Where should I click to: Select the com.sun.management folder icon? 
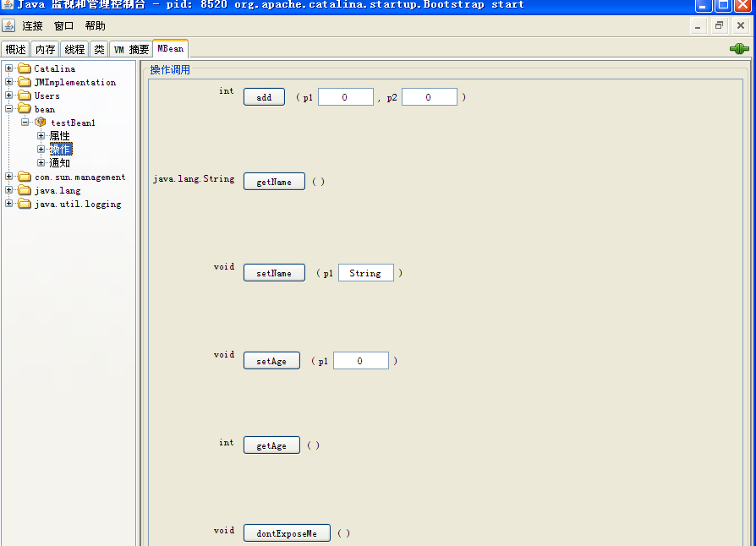click(x=25, y=177)
